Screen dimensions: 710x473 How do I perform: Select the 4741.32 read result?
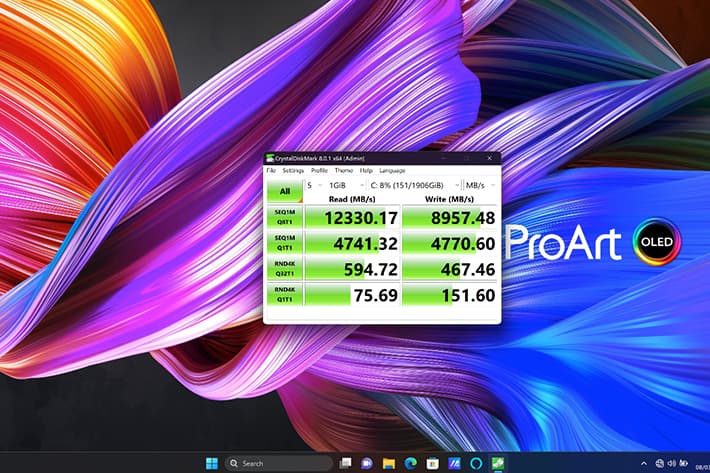click(x=353, y=243)
